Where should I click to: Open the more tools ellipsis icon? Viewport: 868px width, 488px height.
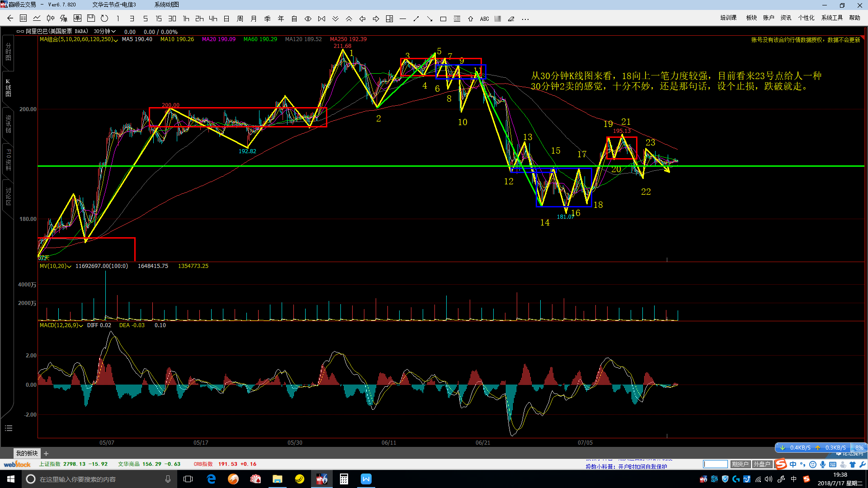525,19
